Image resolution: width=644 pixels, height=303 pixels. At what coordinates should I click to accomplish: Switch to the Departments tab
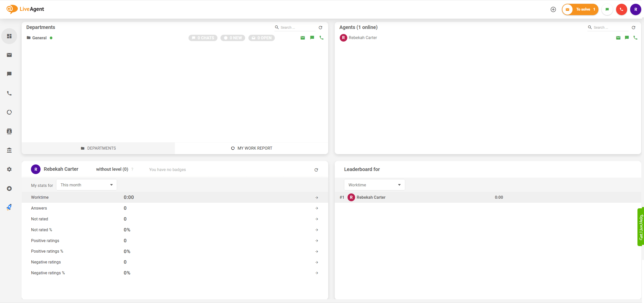[x=98, y=148]
